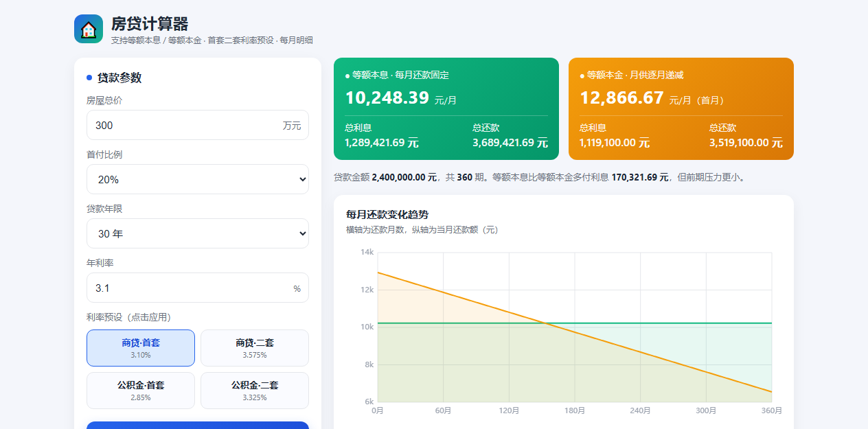Click the blue button below rate presets
This screenshot has height=429, width=868.
(198, 425)
